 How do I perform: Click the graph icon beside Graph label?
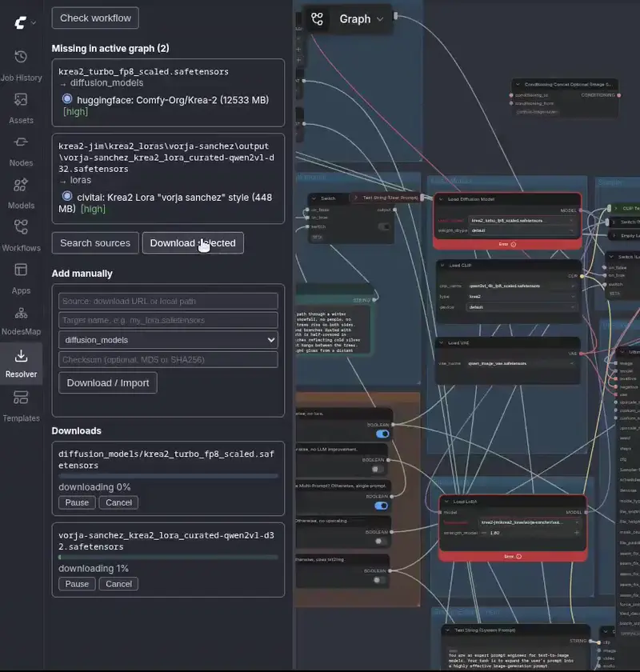pyautogui.click(x=318, y=19)
